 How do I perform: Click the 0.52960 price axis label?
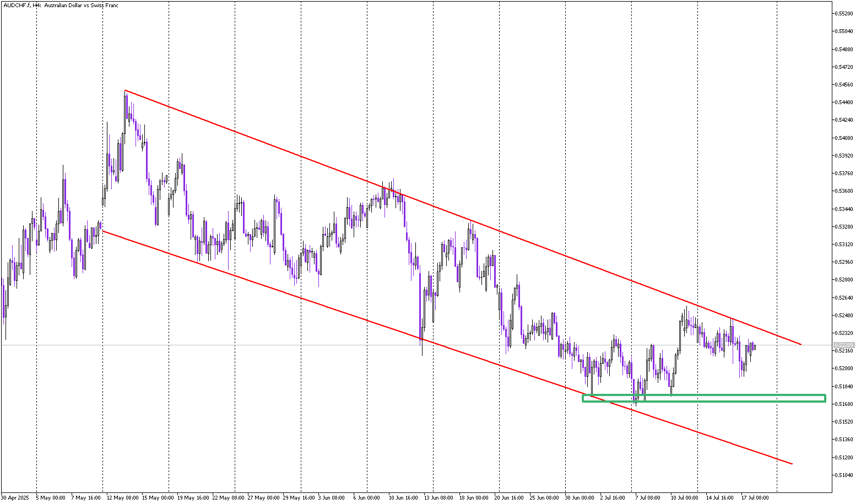coord(844,262)
